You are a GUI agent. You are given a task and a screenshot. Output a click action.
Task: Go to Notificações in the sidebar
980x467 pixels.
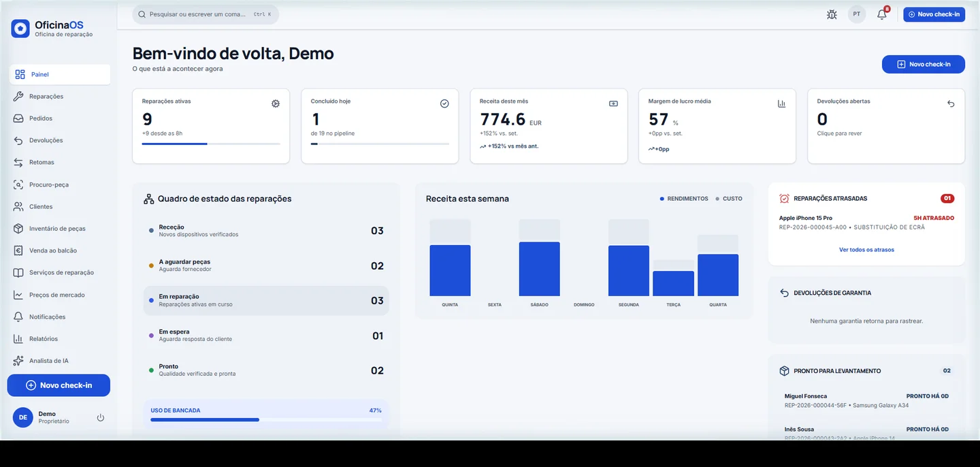[x=60, y=317]
